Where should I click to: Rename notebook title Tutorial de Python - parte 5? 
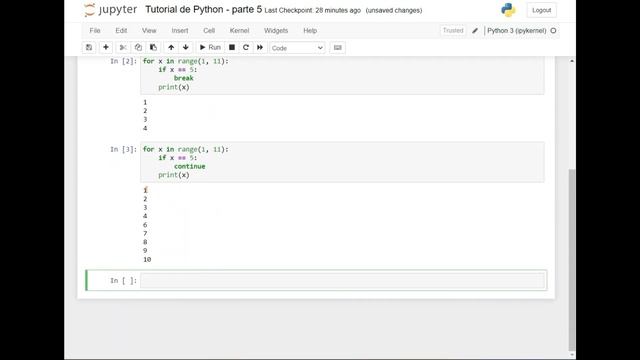click(204, 9)
